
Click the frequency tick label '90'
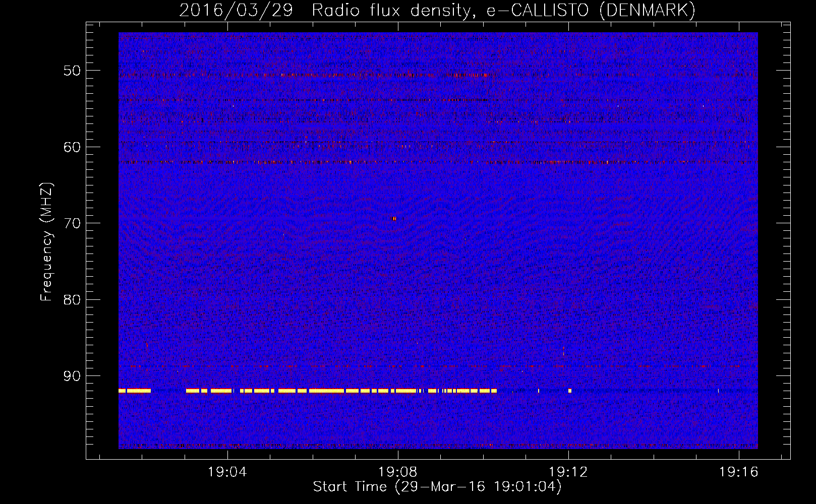[x=72, y=376]
